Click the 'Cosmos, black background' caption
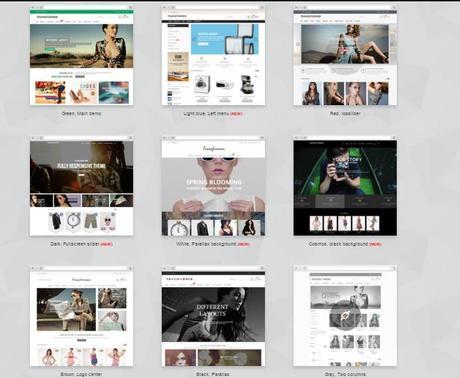 [345, 244]
